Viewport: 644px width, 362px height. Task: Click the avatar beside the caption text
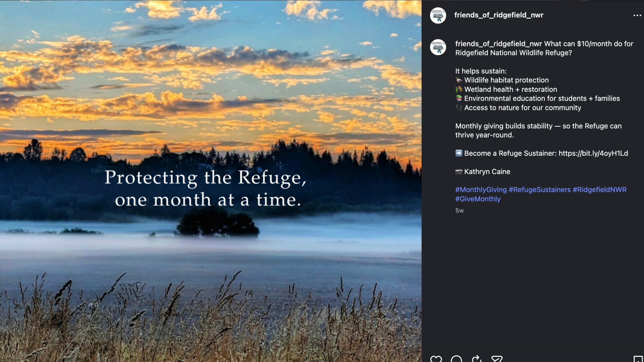click(x=438, y=47)
